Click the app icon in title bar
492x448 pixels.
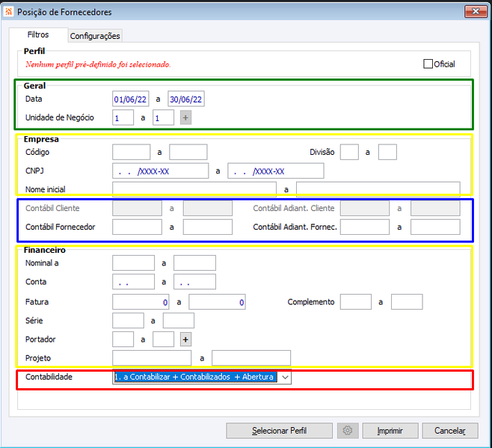(x=8, y=12)
